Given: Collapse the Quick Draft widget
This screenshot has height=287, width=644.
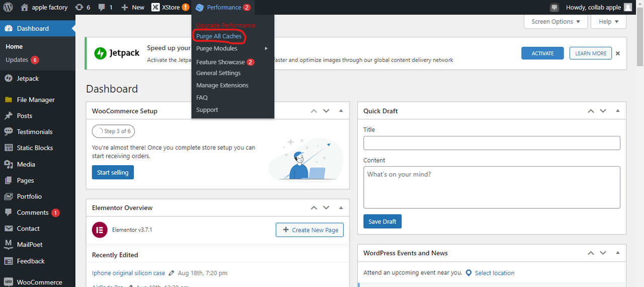Looking at the screenshot, I should tap(618, 111).
